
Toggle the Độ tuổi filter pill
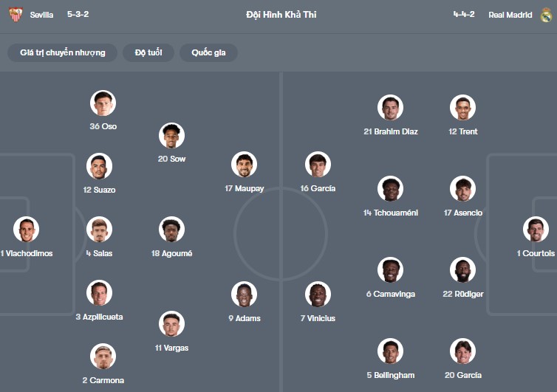coord(148,52)
